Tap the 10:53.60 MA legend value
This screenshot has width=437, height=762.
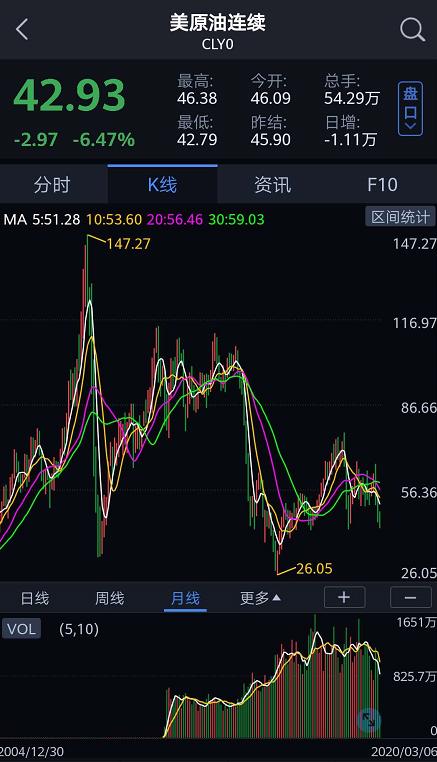[x=114, y=219]
